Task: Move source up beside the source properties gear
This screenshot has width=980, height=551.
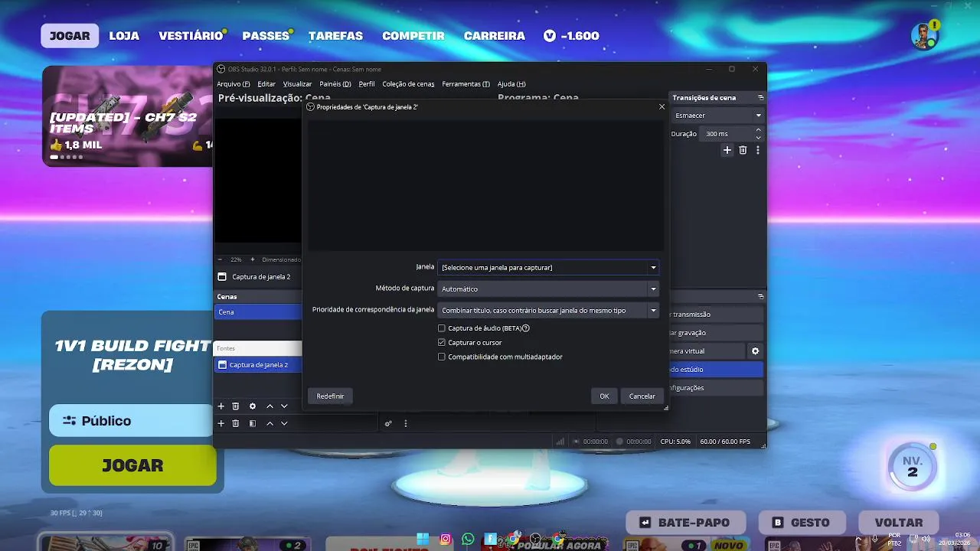Action: 269,406
